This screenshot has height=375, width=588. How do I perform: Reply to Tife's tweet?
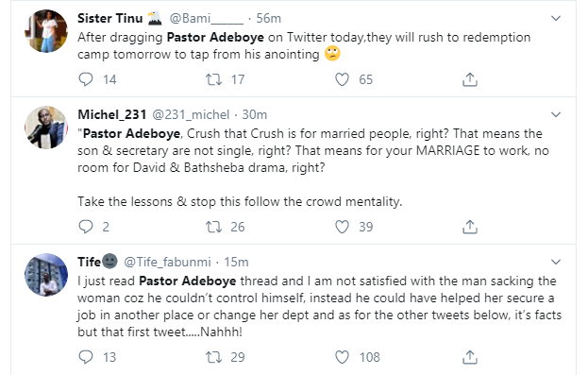point(86,357)
